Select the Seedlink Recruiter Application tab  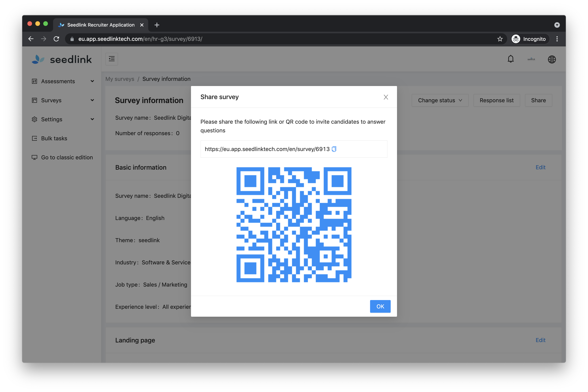click(101, 25)
